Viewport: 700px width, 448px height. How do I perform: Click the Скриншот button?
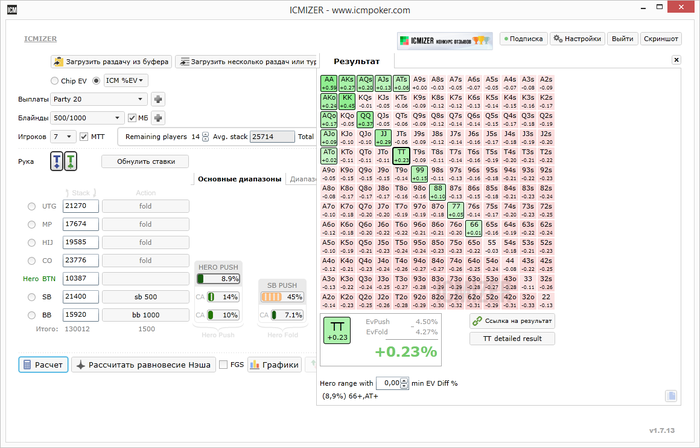click(661, 39)
